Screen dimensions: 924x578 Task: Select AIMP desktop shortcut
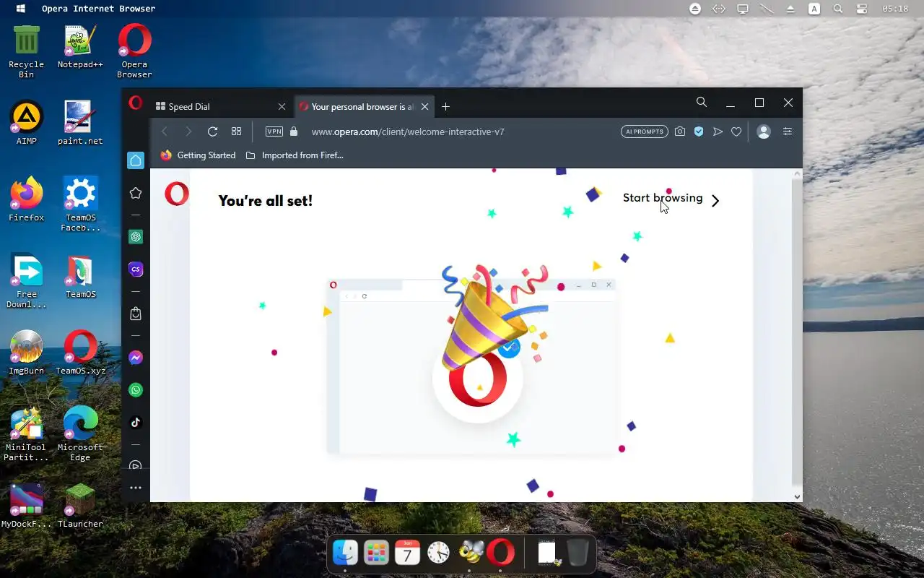click(27, 124)
